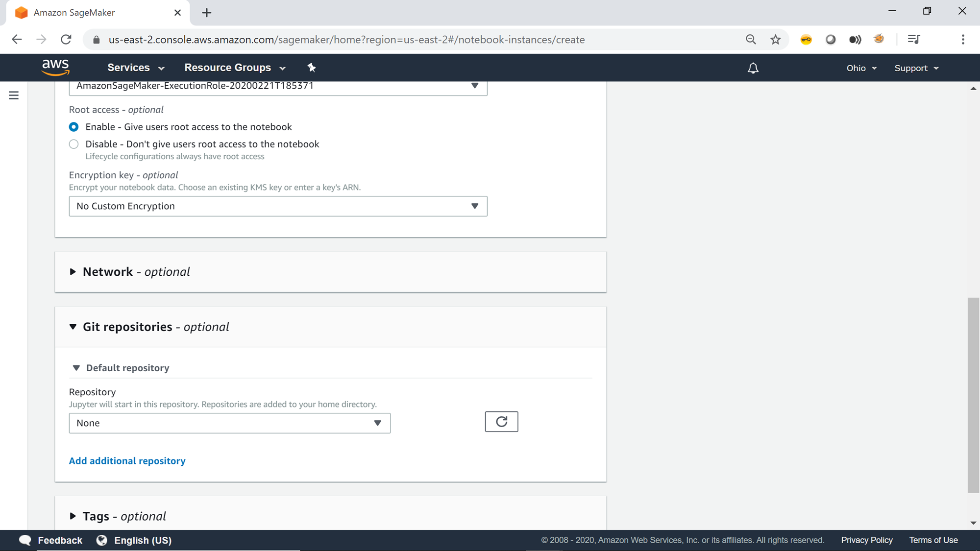
Task: Click the refresh repositories icon button
Action: tap(501, 422)
